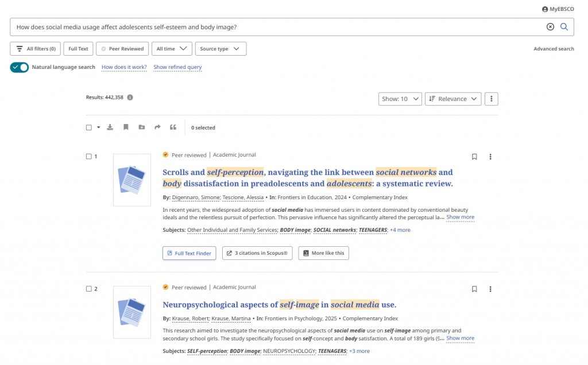
Task: Open the kebab menu for result 2
Action: click(x=490, y=289)
